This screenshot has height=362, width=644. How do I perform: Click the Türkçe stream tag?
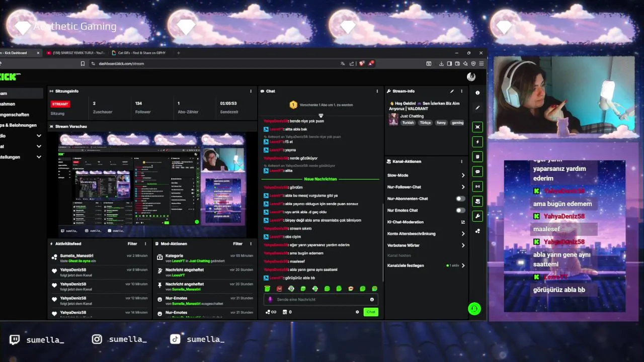click(x=426, y=123)
